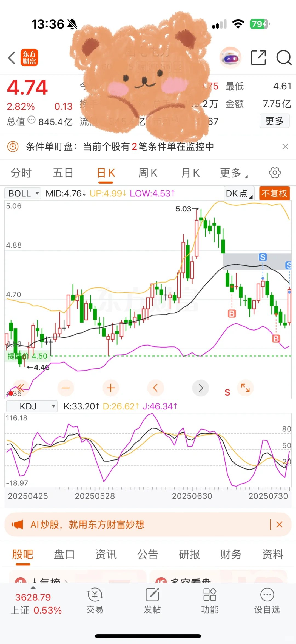Open the KDJ indicator dropdown

(x=32, y=406)
